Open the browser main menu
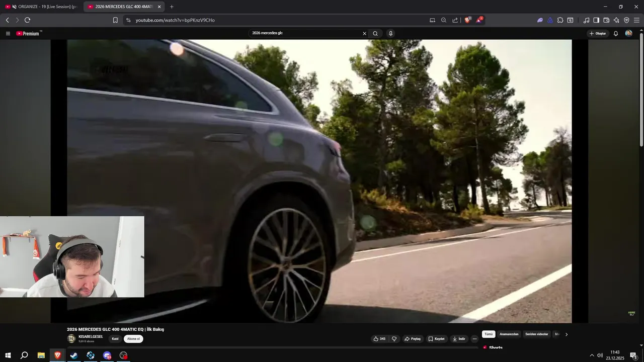 pyautogui.click(x=637, y=20)
